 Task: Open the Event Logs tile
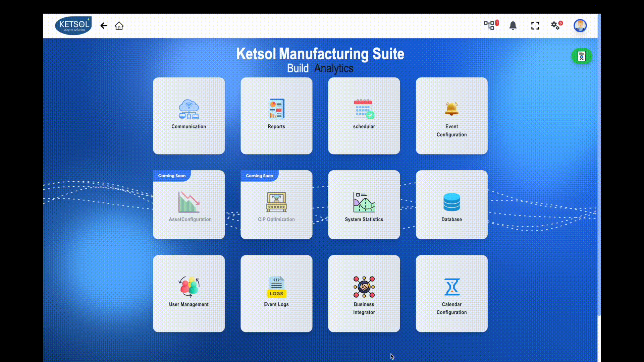(x=276, y=293)
